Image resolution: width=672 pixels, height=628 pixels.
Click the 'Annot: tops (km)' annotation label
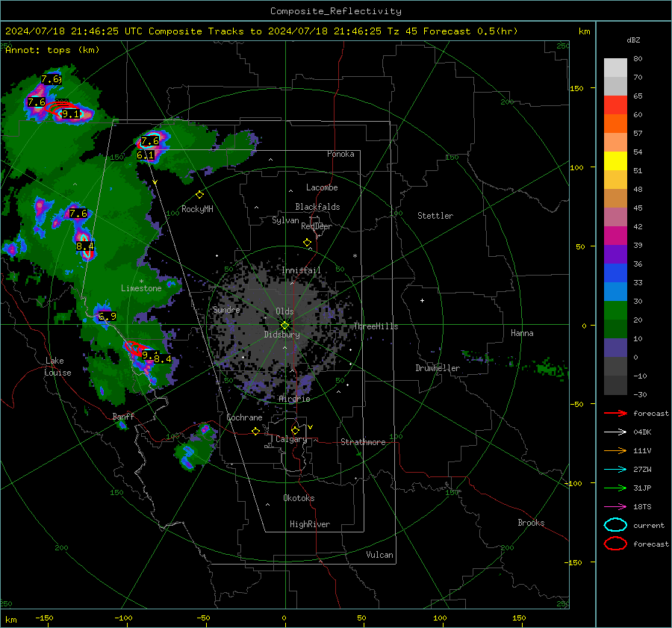tap(52, 50)
